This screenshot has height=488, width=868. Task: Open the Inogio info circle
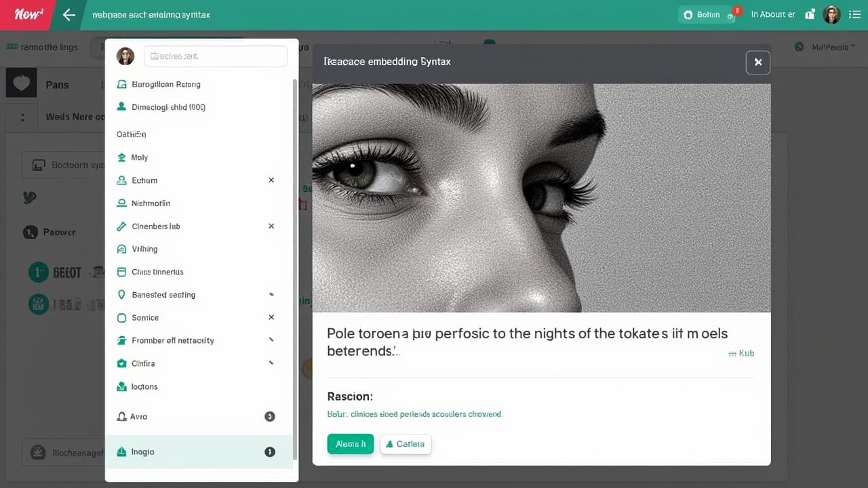click(x=269, y=452)
